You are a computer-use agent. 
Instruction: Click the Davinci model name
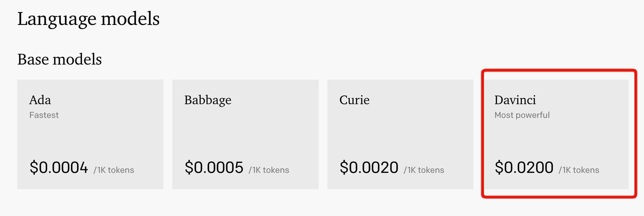[515, 100]
